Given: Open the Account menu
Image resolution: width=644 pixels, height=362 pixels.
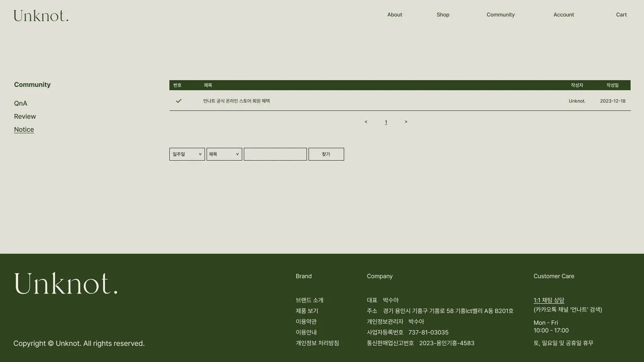Looking at the screenshot, I should (x=564, y=15).
